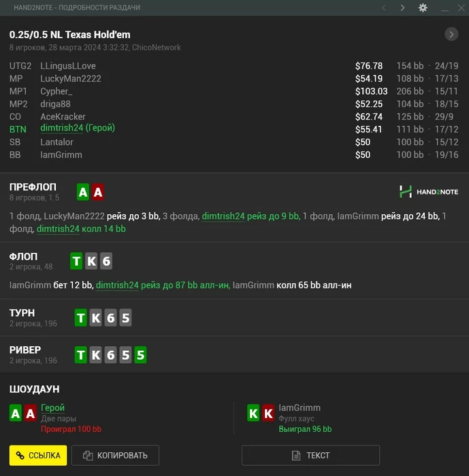Close the hand details window
Viewport: 469px width, 476px height.
461,8
